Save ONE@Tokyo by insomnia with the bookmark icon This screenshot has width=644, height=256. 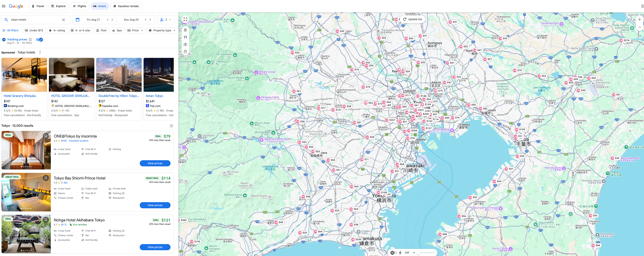point(46,136)
